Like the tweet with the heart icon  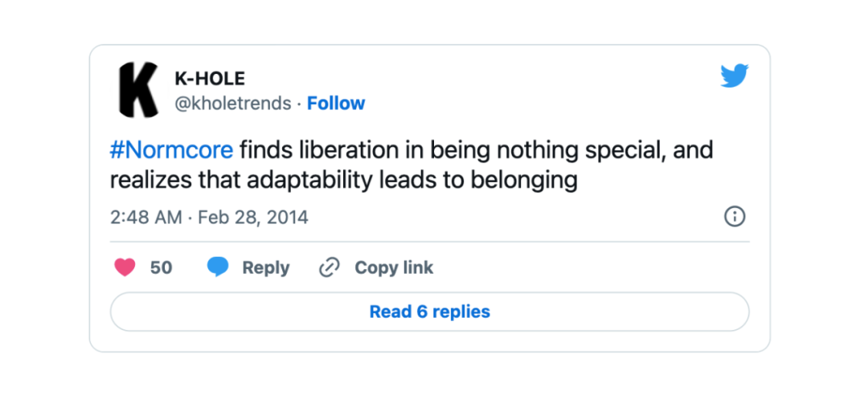point(125,268)
